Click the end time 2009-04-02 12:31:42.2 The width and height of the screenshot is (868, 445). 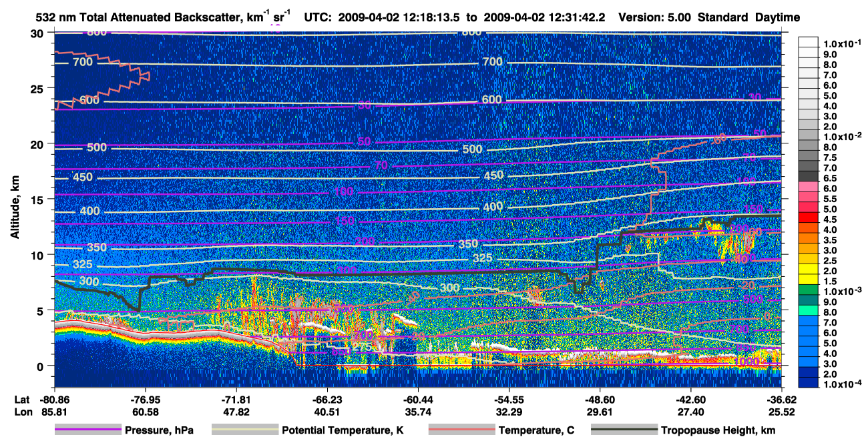click(543, 18)
